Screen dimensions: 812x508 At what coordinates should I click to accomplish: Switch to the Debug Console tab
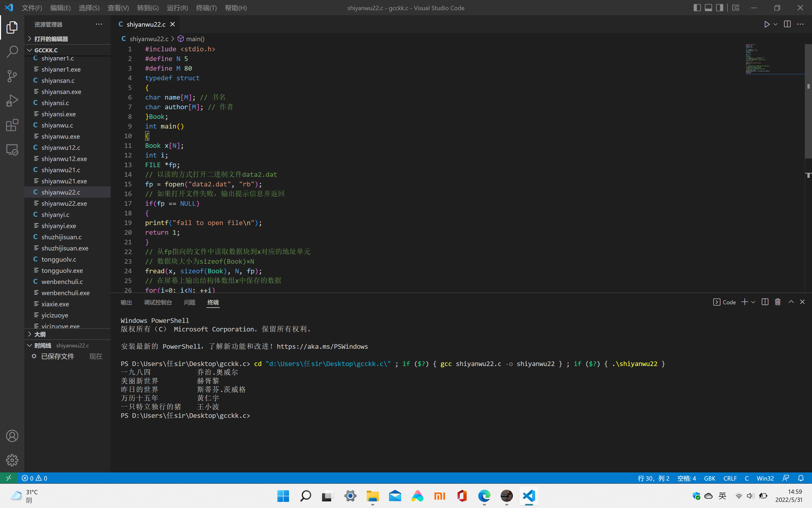tap(158, 302)
